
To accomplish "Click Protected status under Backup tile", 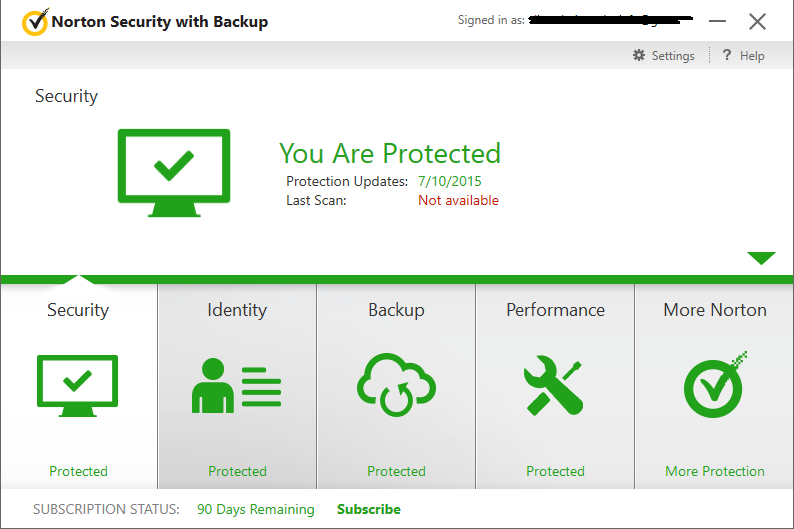I will 396,471.
